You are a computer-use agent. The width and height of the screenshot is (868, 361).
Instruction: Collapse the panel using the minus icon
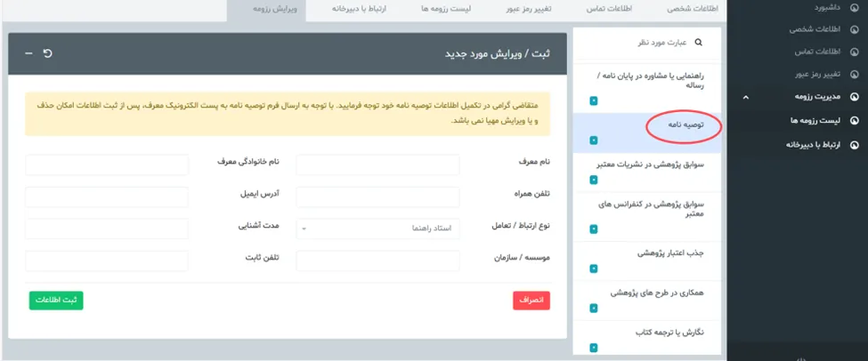pyautogui.click(x=28, y=53)
